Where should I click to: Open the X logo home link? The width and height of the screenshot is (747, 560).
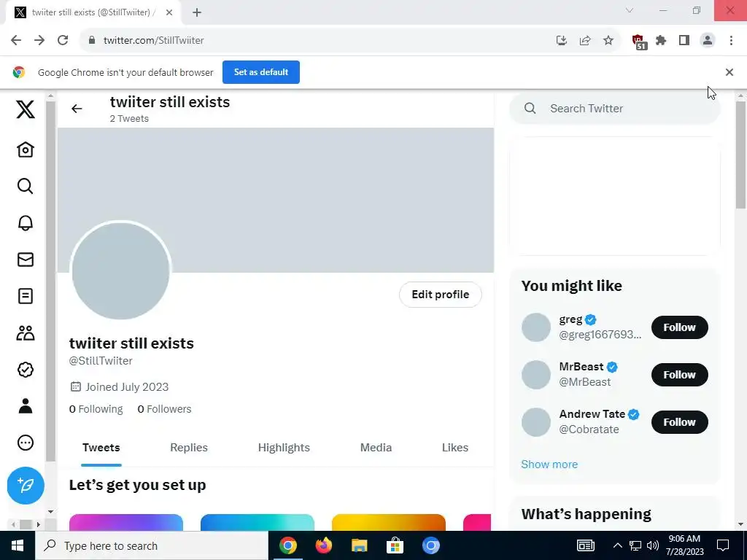pyautogui.click(x=26, y=109)
